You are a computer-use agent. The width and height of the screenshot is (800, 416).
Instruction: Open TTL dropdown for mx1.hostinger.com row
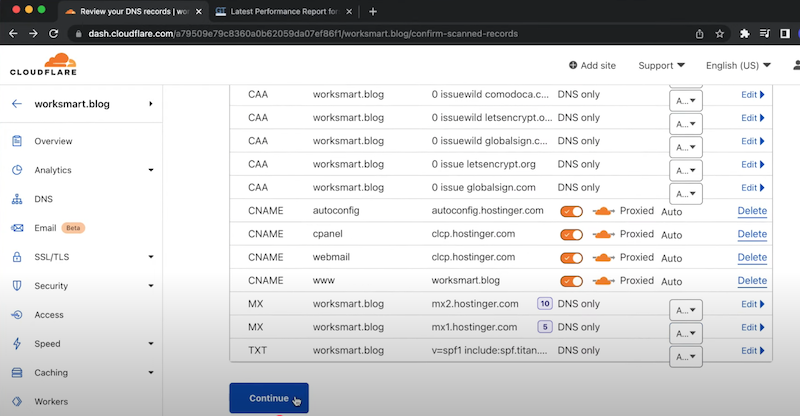point(686,333)
